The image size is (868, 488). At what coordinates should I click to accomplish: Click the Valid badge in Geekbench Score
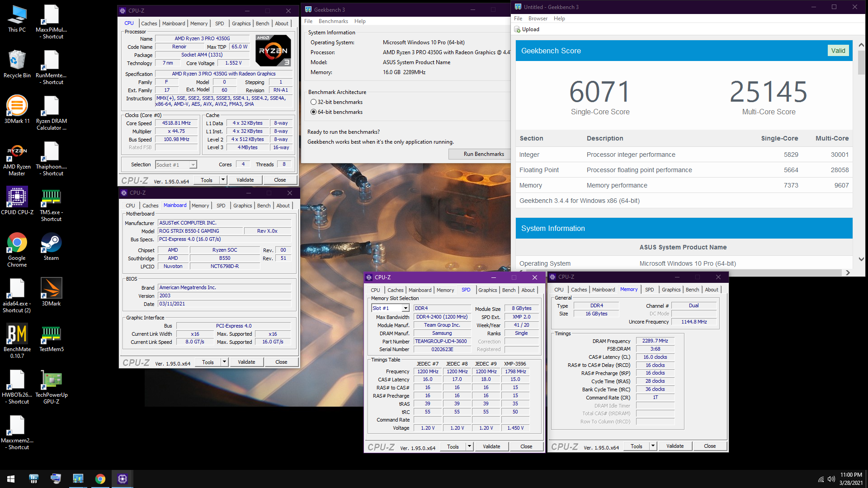tap(838, 51)
